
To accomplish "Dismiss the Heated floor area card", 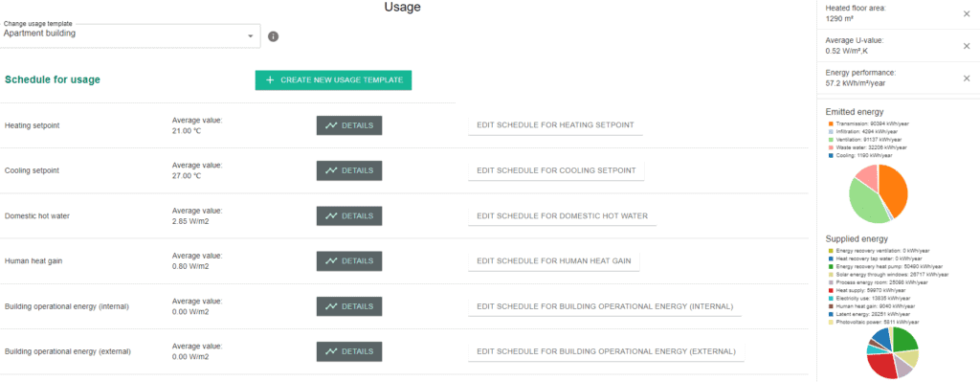I will click(x=967, y=13).
